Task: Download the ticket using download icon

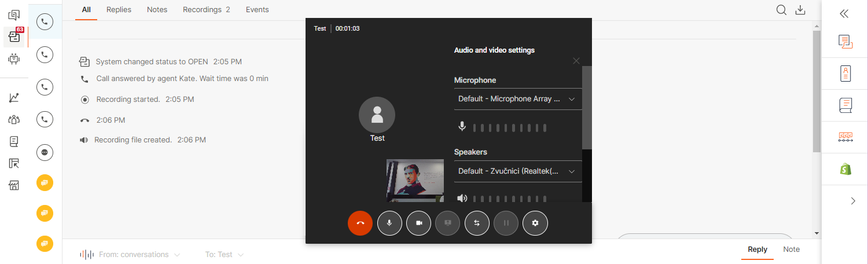Action: click(800, 10)
